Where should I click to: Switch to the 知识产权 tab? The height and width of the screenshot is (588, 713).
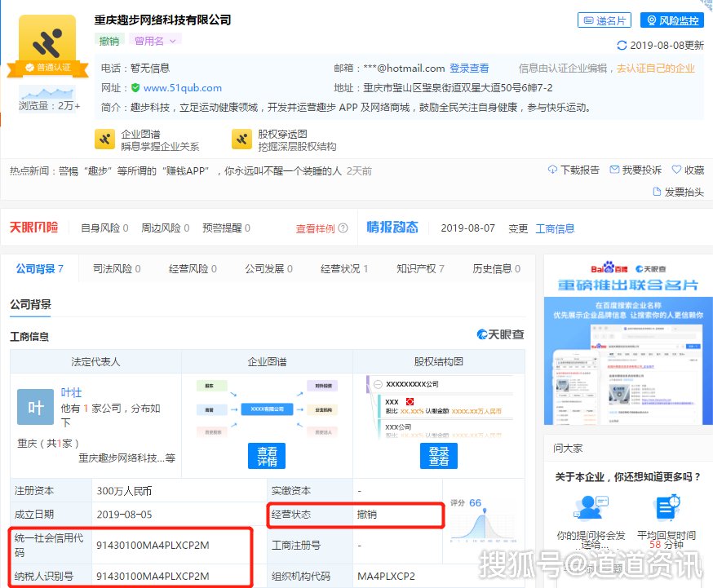click(x=419, y=268)
